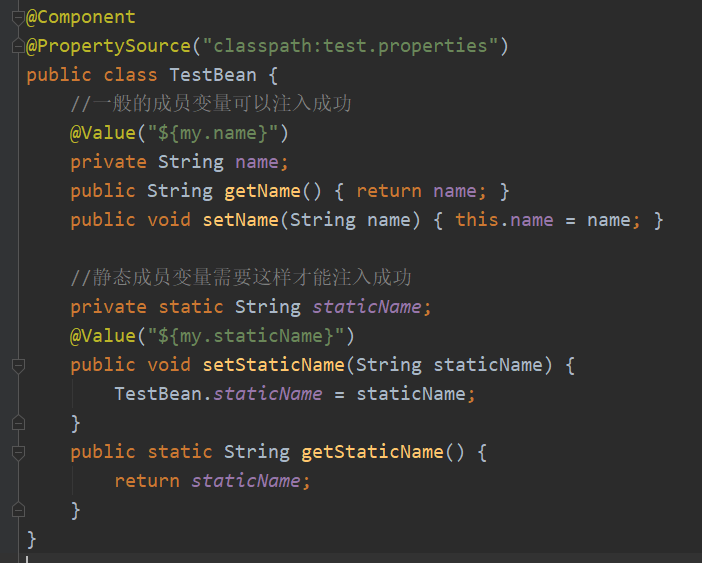The height and width of the screenshot is (563, 702).
Task: Click return keyword inside getName
Action: pos(389,191)
